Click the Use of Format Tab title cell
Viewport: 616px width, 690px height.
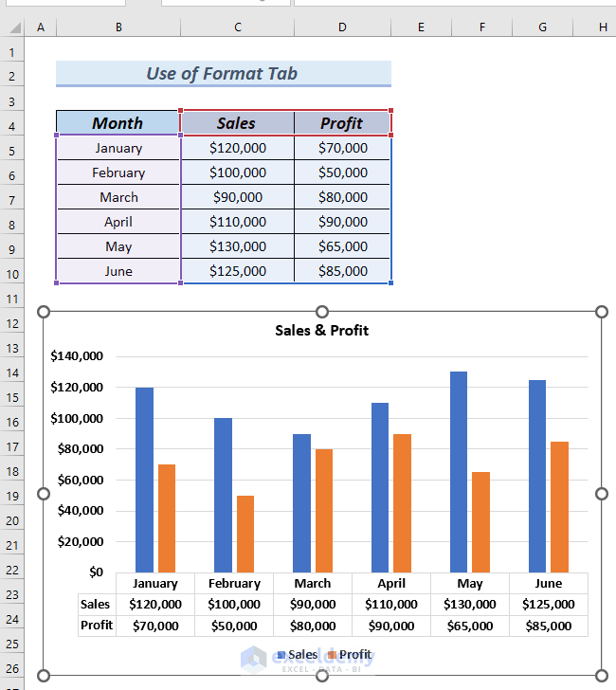[223, 74]
